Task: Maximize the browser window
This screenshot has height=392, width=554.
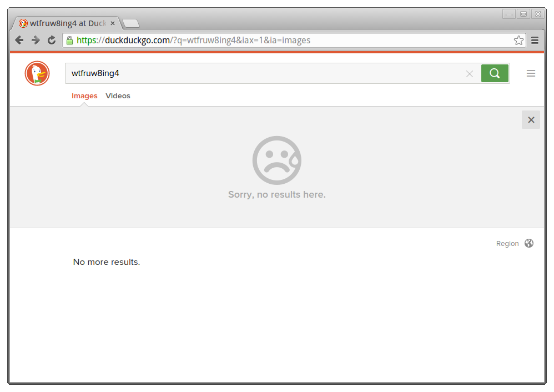Action: (523, 14)
